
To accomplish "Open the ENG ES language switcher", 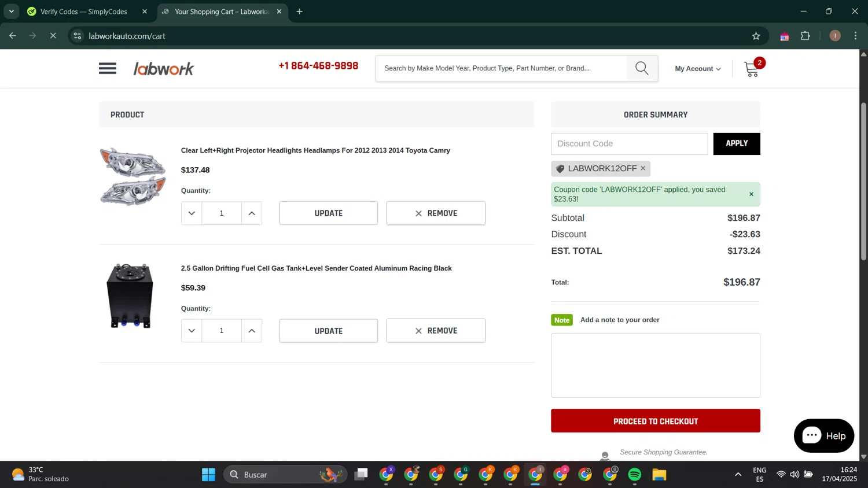I will coord(760,475).
